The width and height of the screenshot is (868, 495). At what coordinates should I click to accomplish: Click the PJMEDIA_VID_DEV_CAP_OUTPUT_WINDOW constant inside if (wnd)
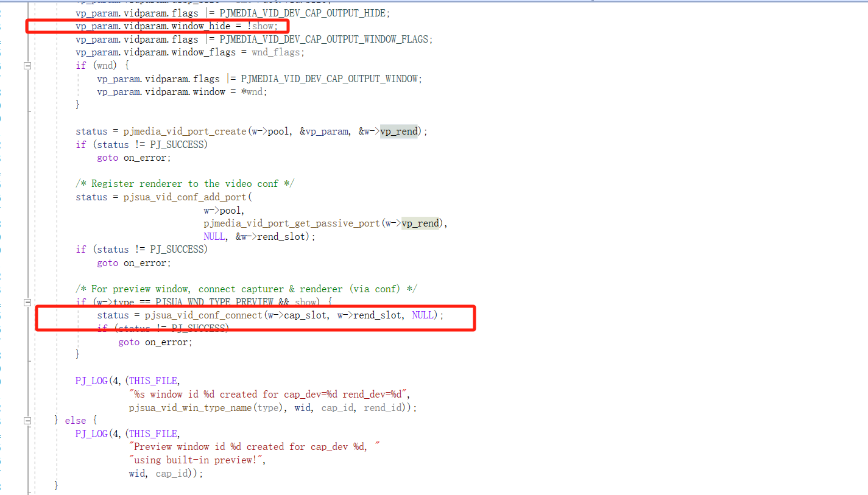coord(329,79)
